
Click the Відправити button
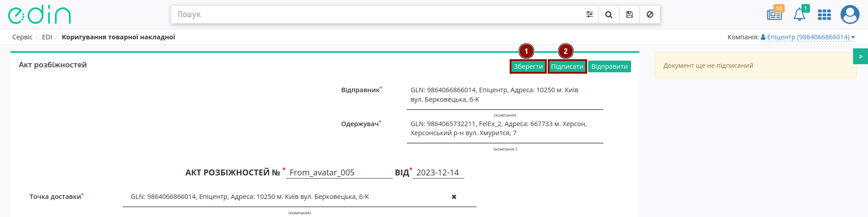pyautogui.click(x=609, y=66)
